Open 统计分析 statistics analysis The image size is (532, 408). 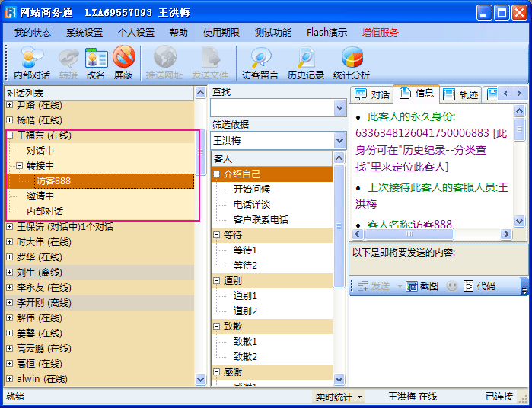(352, 63)
